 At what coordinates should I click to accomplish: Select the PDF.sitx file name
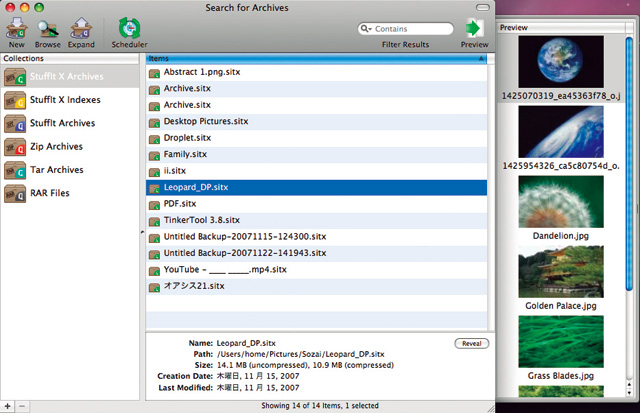[180, 204]
